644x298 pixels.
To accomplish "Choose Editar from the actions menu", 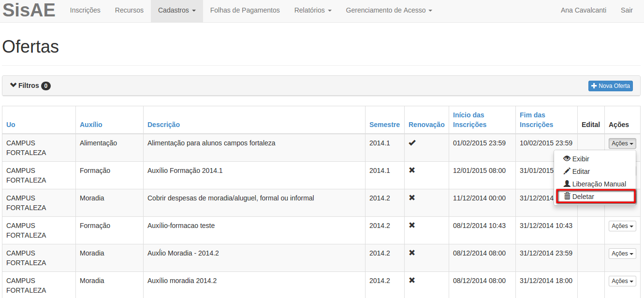I will (595, 171).
